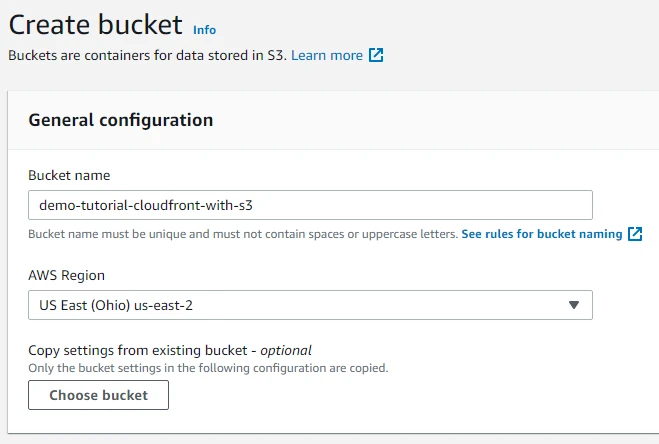Click external link icon next to Learn more
The height and width of the screenshot is (444, 659).
click(x=376, y=56)
